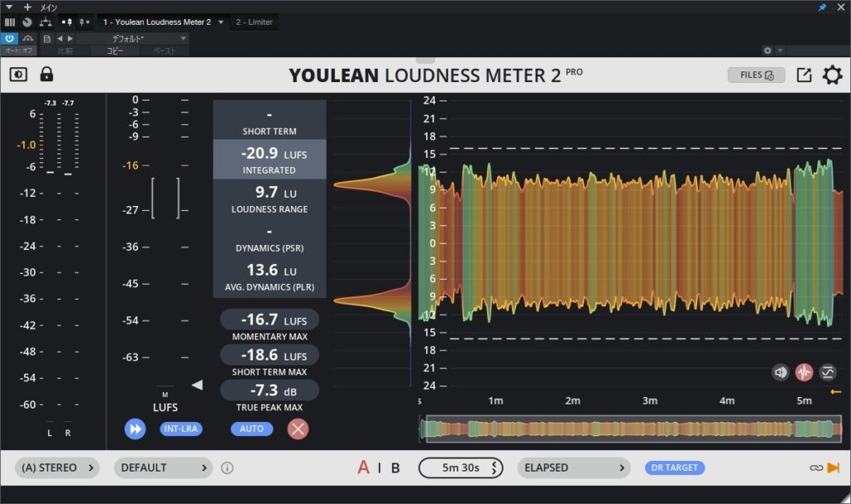The width and height of the screenshot is (851, 504).
Task: Click the コピー (copy) button
Action: pos(115,51)
